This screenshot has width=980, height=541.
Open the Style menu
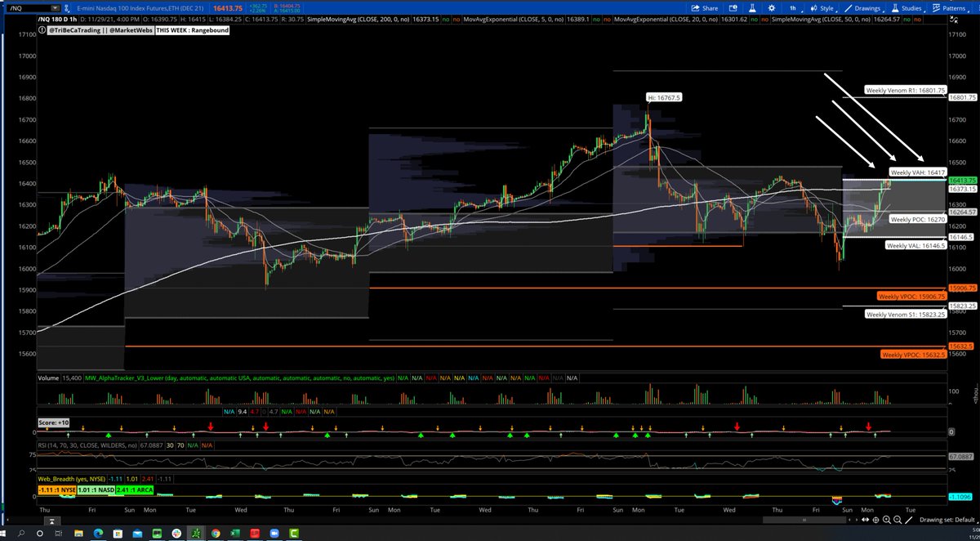[825, 8]
